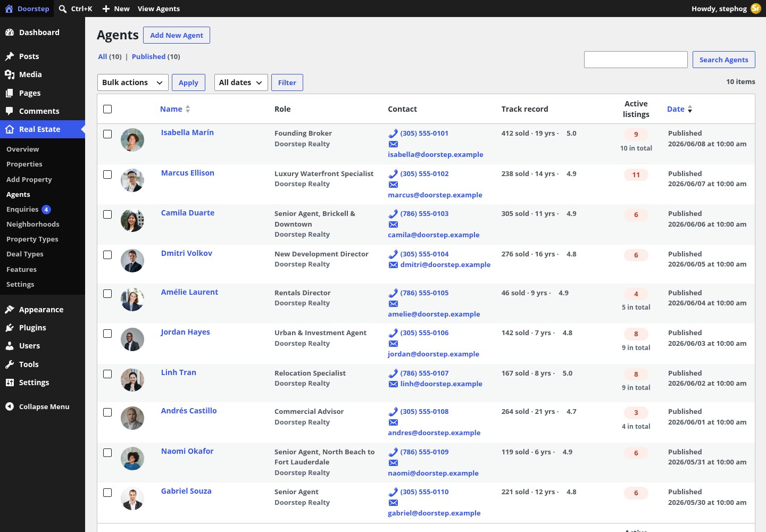Sort agents by the Date column
766x532 pixels.
tap(679, 109)
